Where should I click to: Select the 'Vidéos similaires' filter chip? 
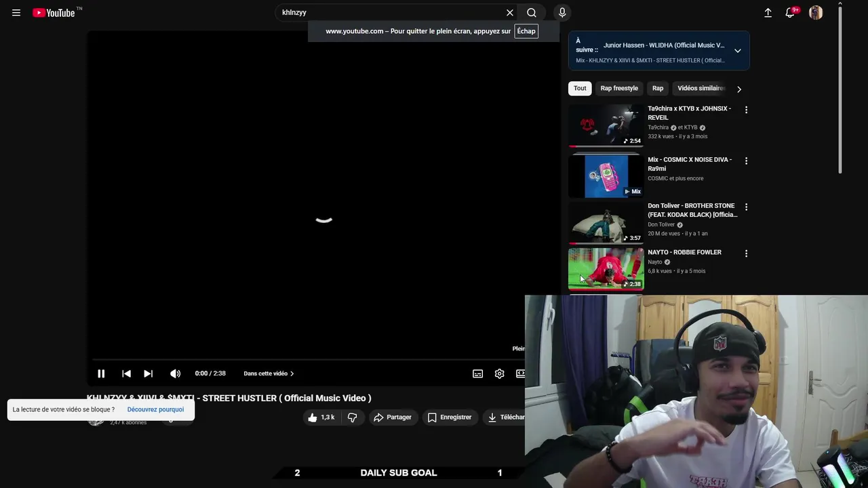click(x=701, y=88)
